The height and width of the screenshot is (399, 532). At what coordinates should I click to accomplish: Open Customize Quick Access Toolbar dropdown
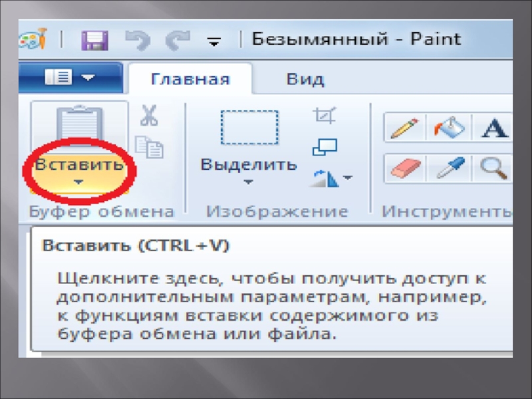tap(214, 42)
